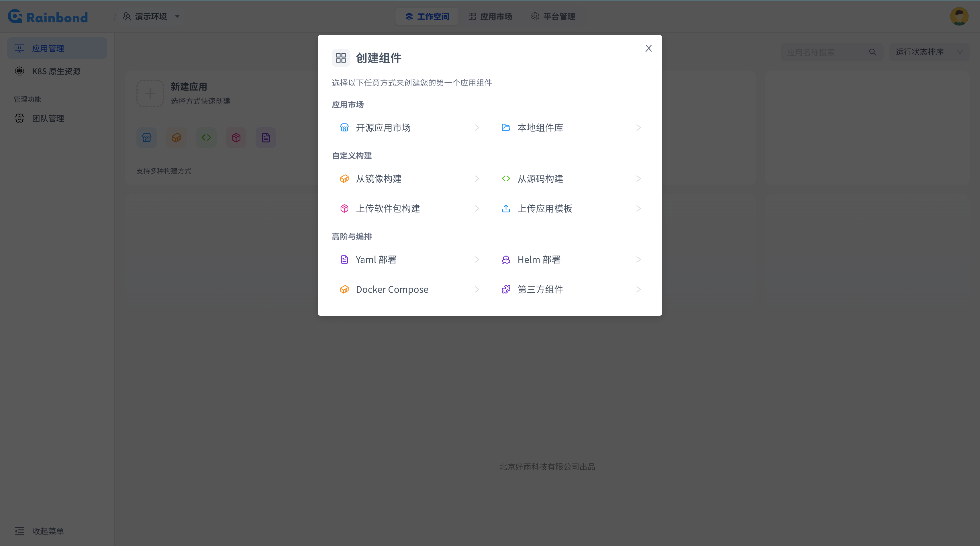Choose 从源码构建 option
The image size is (980, 546).
(571, 179)
